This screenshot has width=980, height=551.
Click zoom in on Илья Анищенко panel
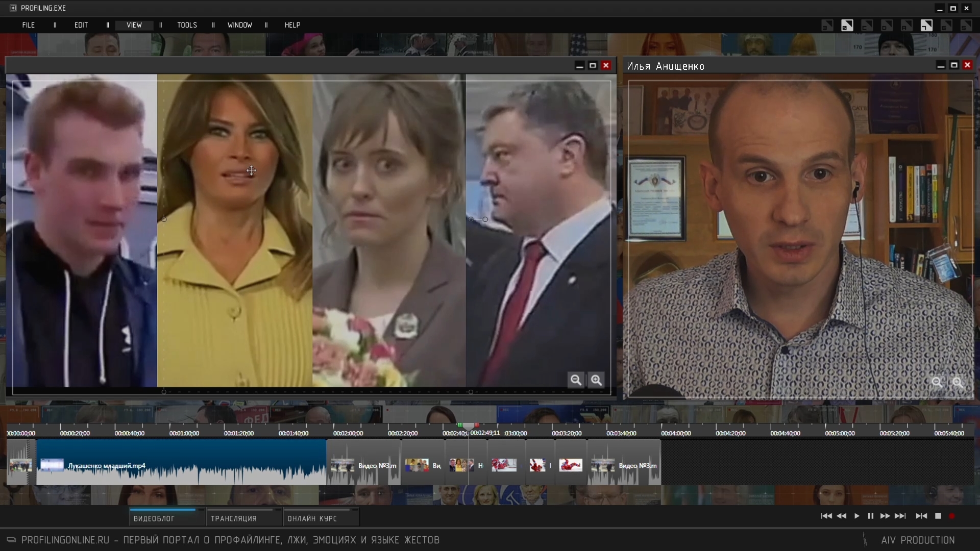click(958, 382)
